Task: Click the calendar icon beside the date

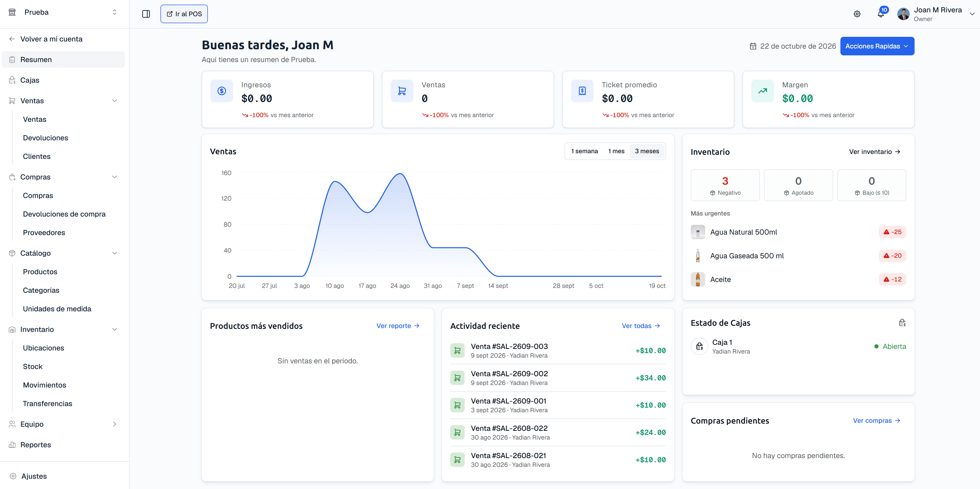Action: click(x=753, y=46)
